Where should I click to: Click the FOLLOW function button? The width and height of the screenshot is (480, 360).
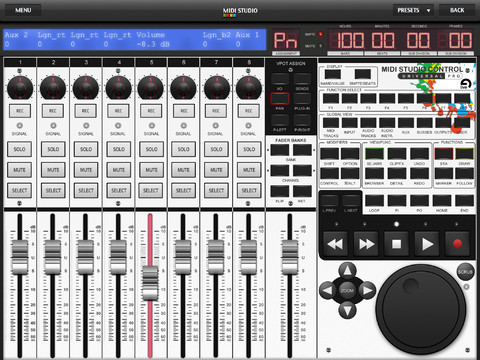click(x=464, y=173)
